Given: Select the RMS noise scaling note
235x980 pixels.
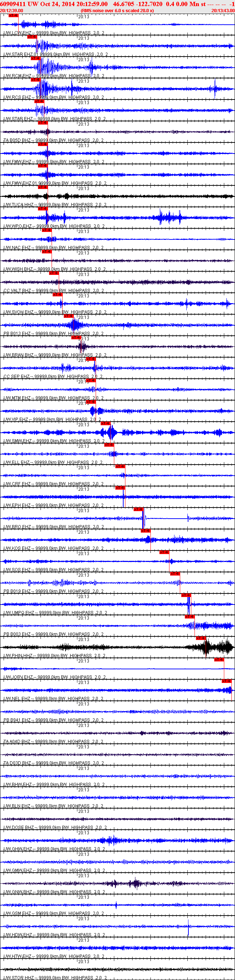Looking at the screenshot, I should click(x=117, y=11).
